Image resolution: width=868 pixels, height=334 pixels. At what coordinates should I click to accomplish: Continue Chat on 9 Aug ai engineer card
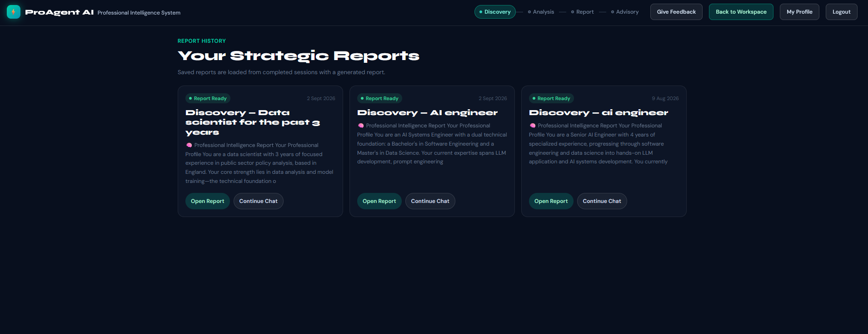pos(602,201)
